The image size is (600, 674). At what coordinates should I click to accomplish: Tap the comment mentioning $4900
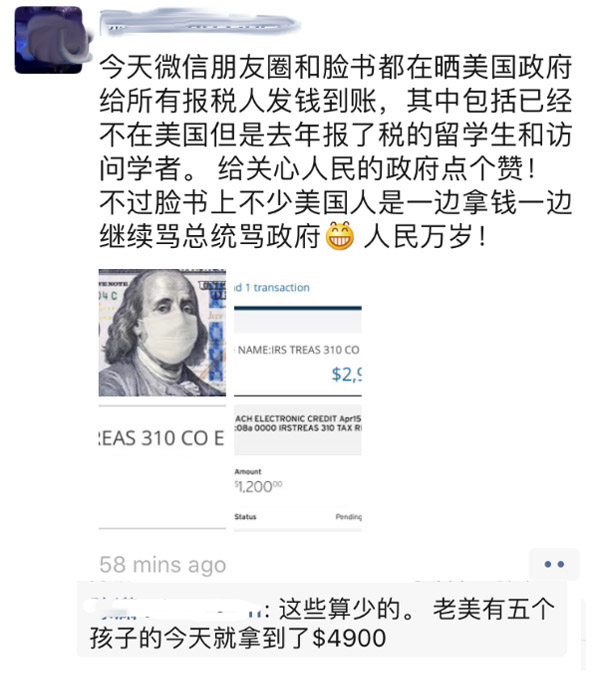tap(322, 623)
